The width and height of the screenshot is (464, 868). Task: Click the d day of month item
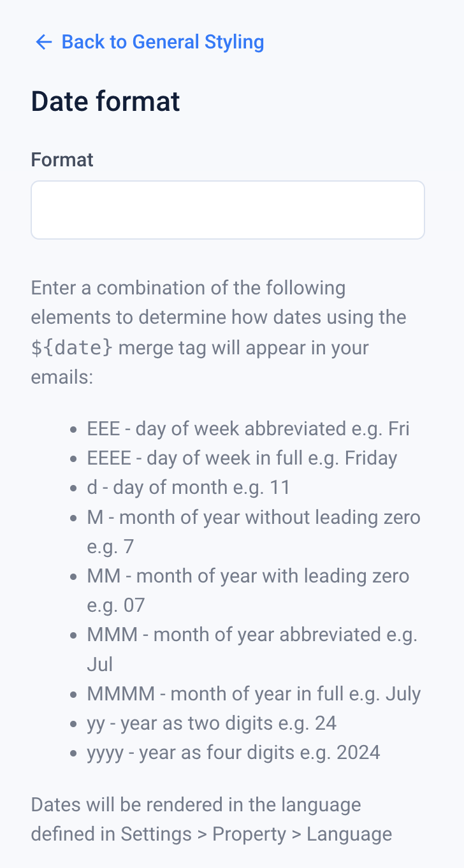pyautogui.click(x=188, y=488)
